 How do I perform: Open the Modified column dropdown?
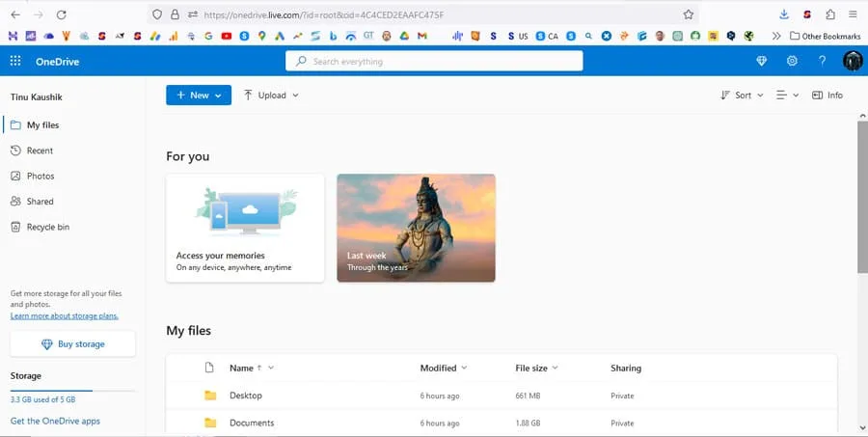pyautogui.click(x=464, y=368)
